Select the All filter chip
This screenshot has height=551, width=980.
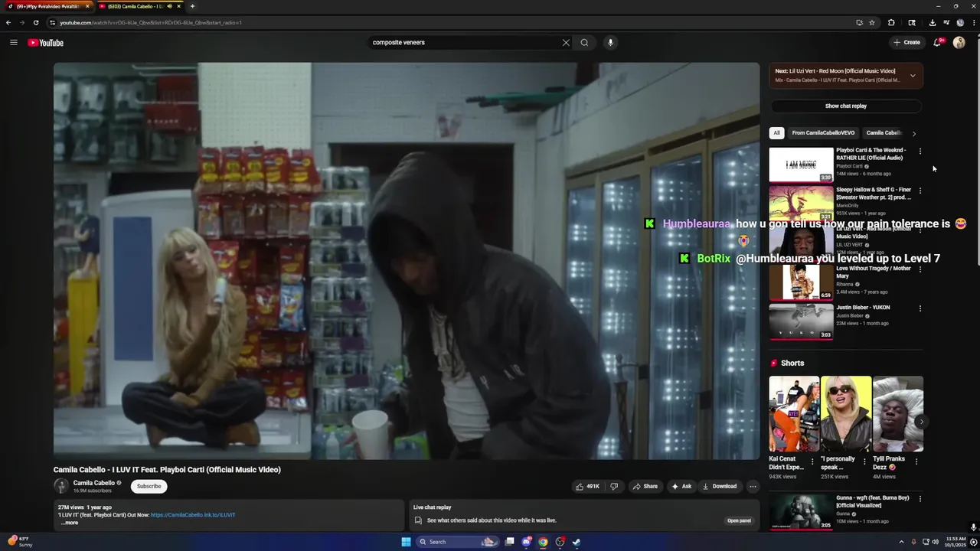point(776,133)
